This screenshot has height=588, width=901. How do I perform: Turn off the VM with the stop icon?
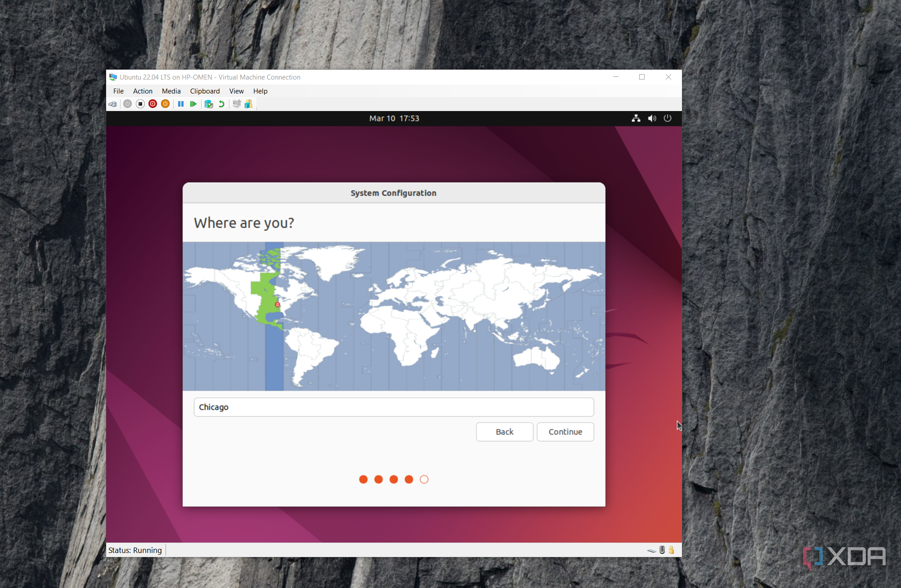pos(140,104)
